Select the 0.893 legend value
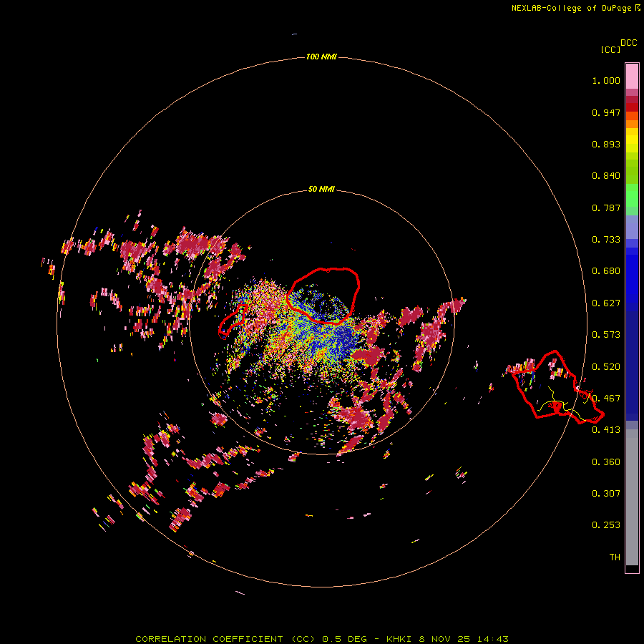The width and height of the screenshot is (644, 644). click(x=606, y=144)
